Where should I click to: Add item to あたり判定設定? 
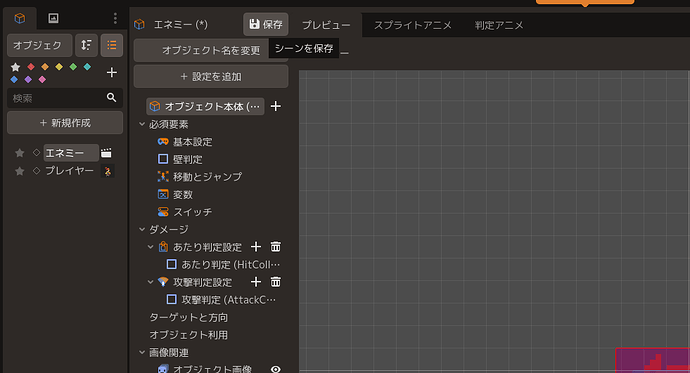(x=256, y=247)
